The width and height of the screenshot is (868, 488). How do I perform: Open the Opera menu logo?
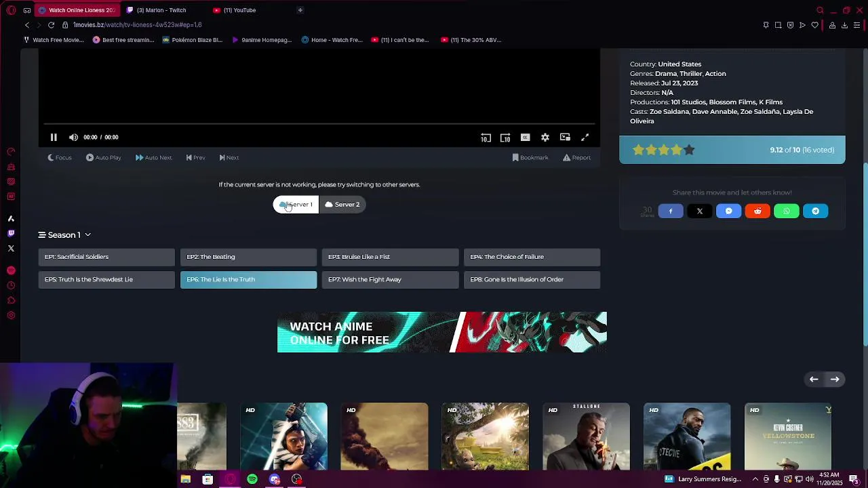(11, 10)
